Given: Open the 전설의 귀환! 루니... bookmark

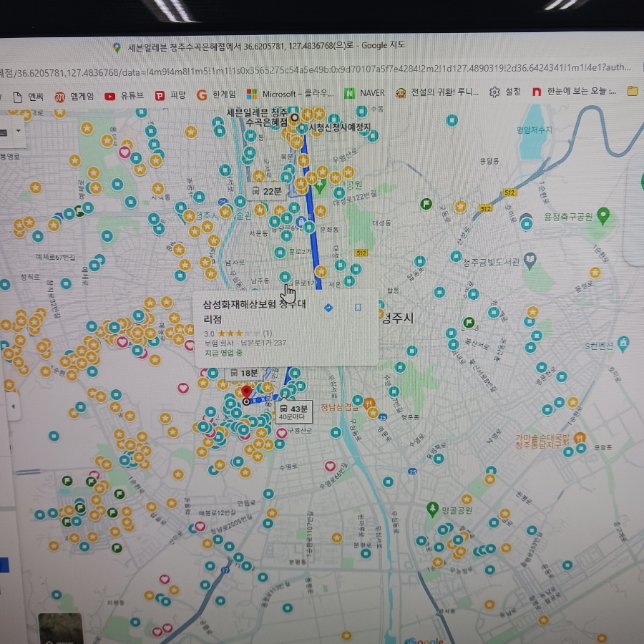Looking at the screenshot, I should (x=437, y=92).
